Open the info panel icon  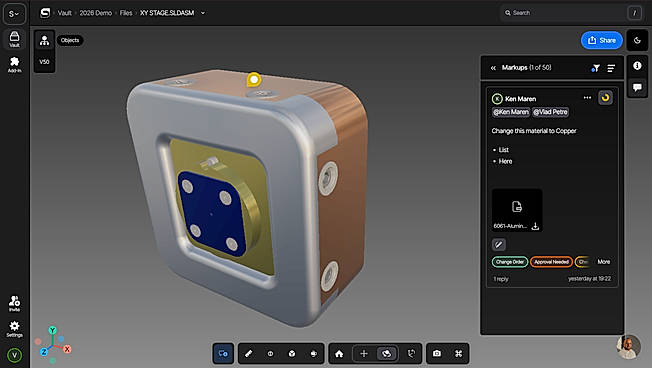[637, 66]
